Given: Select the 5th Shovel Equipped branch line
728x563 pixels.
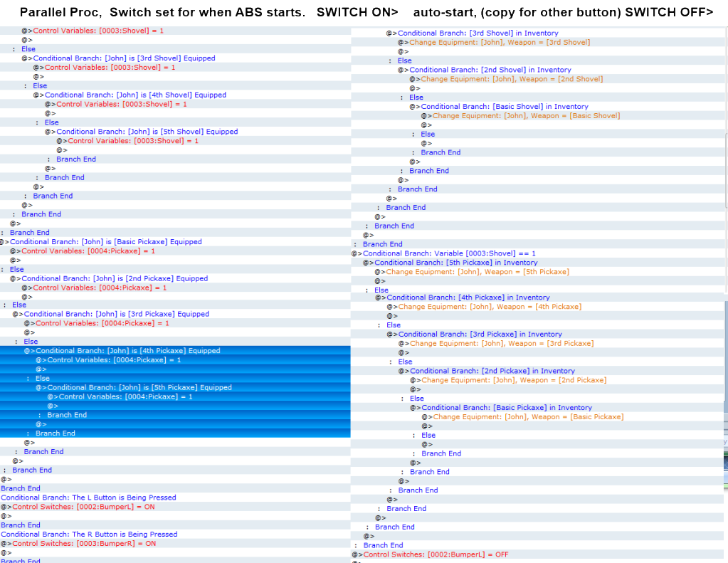Looking at the screenshot, I should tap(147, 132).
